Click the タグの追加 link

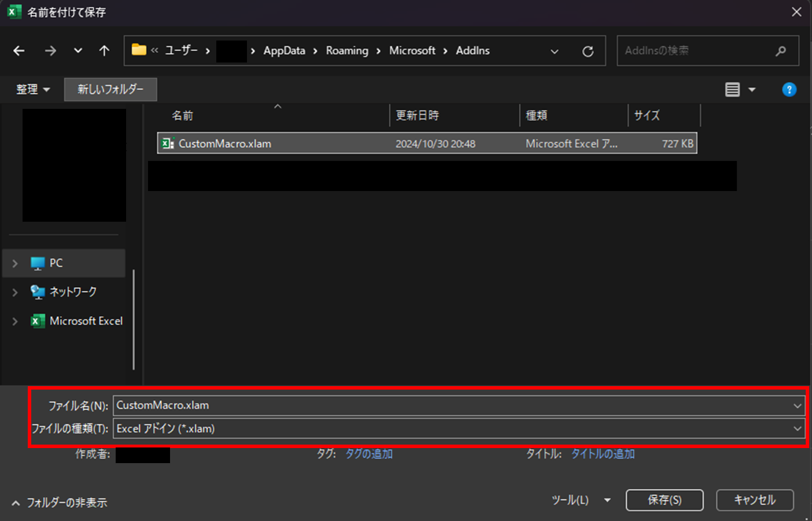pyautogui.click(x=369, y=454)
